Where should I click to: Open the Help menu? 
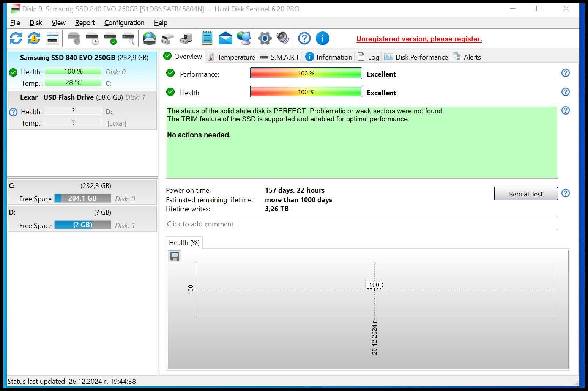tap(161, 23)
